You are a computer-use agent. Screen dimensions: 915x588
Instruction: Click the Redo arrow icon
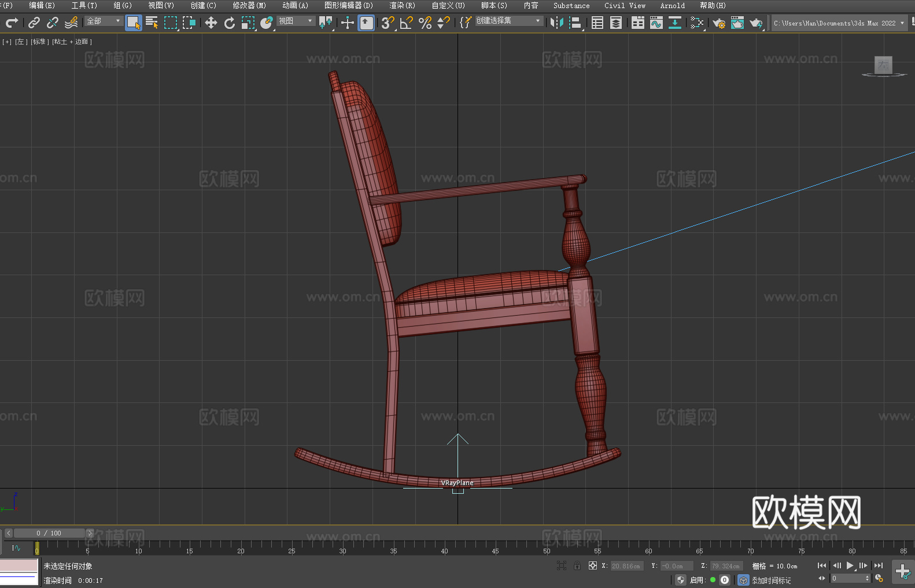[12, 23]
